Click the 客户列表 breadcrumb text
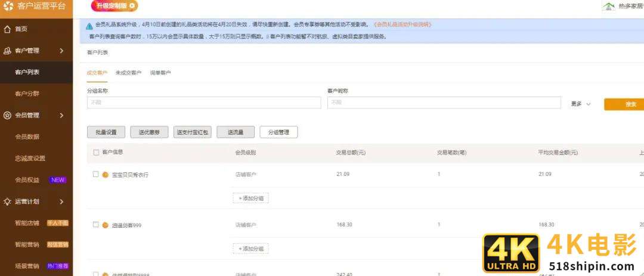The width and height of the screenshot is (644, 276). click(x=97, y=52)
